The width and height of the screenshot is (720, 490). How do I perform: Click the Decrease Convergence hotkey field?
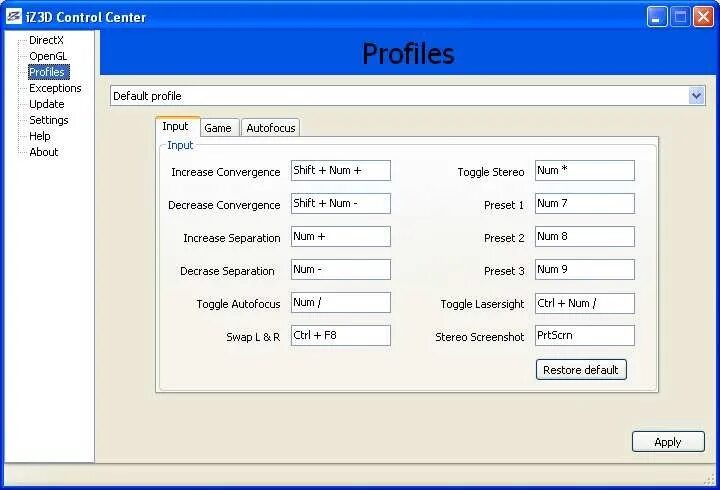coord(341,203)
